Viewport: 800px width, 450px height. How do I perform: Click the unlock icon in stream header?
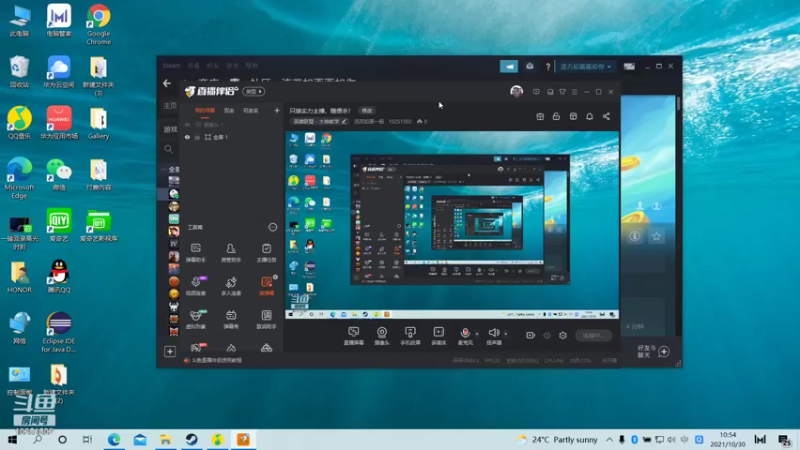pos(556,116)
